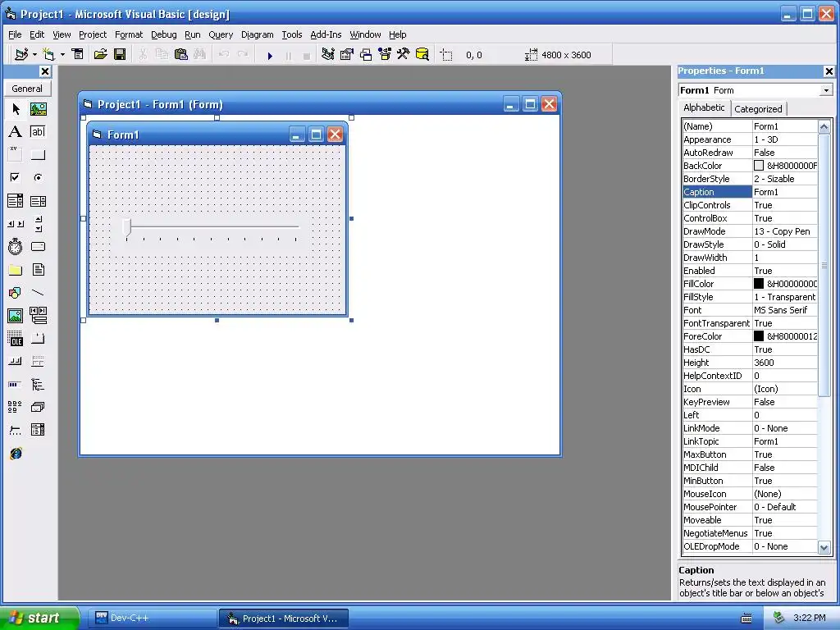Select the Shape control tool
The height and width of the screenshot is (630, 840).
pyautogui.click(x=16, y=293)
